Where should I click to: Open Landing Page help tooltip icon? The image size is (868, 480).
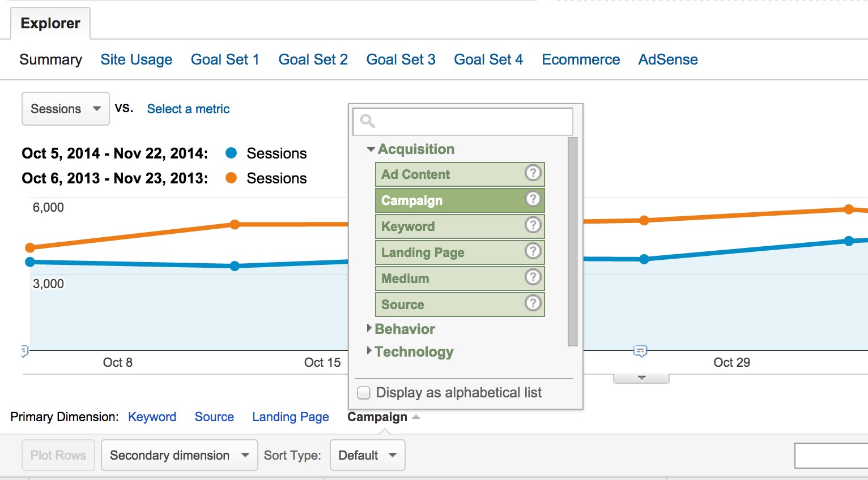[533, 251]
